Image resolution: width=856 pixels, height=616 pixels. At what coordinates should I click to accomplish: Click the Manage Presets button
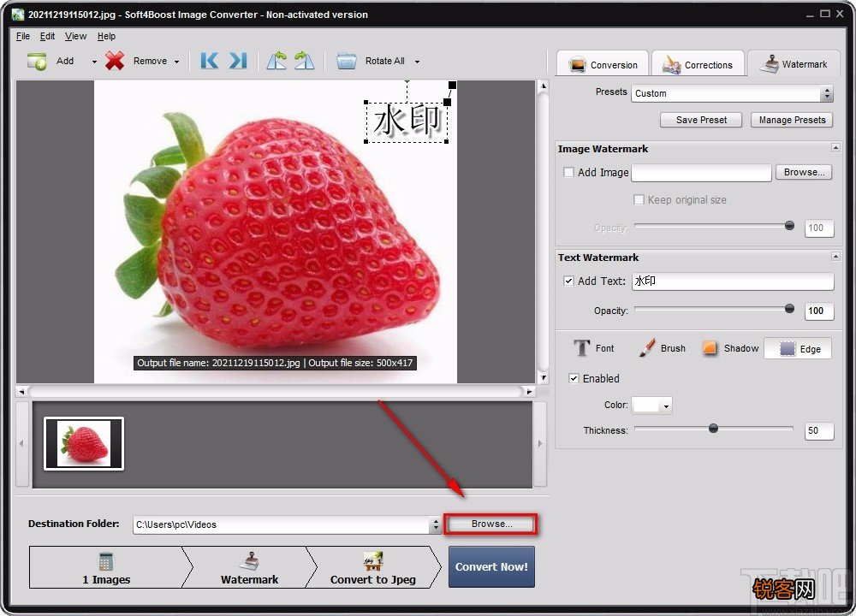[792, 120]
